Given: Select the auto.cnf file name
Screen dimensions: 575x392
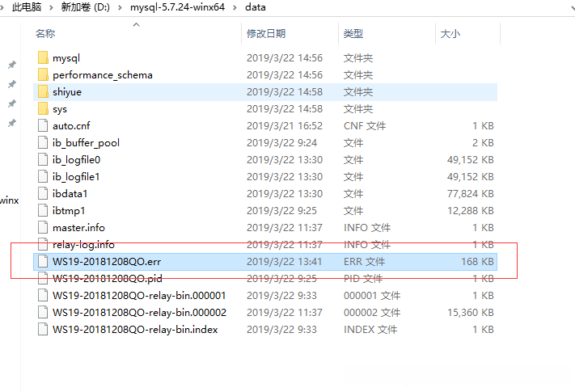Looking at the screenshot, I should pos(71,125).
